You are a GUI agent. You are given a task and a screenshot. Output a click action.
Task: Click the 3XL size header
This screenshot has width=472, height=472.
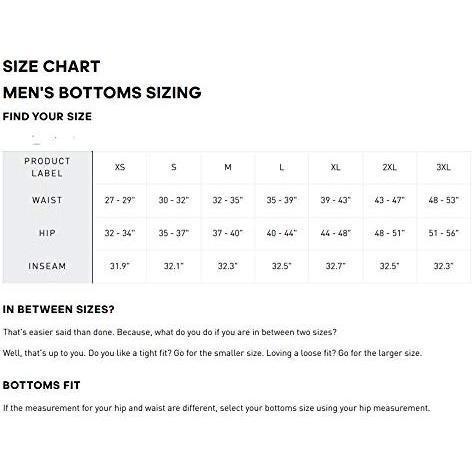tap(443, 167)
